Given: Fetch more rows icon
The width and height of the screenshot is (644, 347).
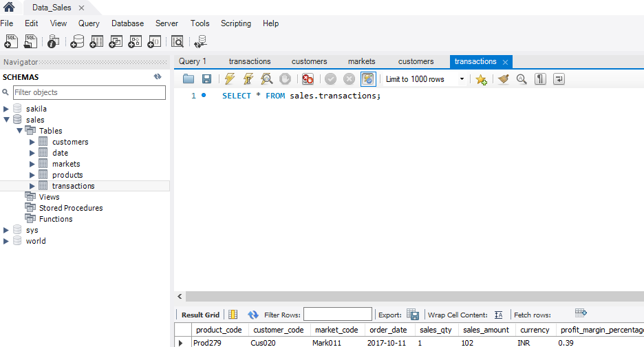Looking at the screenshot, I should click(581, 313).
